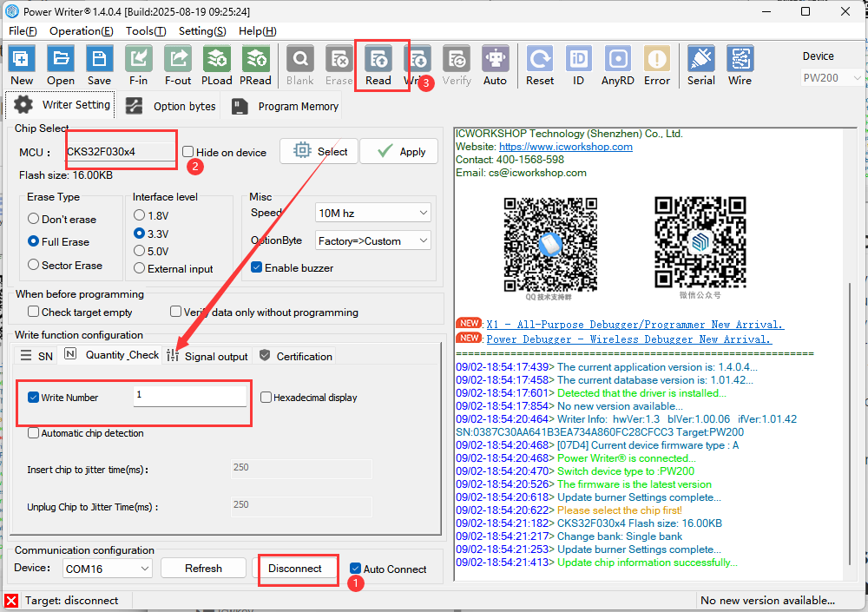Viewport: 868px width, 612px height.
Task: Click the Wire toolbar icon
Action: click(x=740, y=65)
